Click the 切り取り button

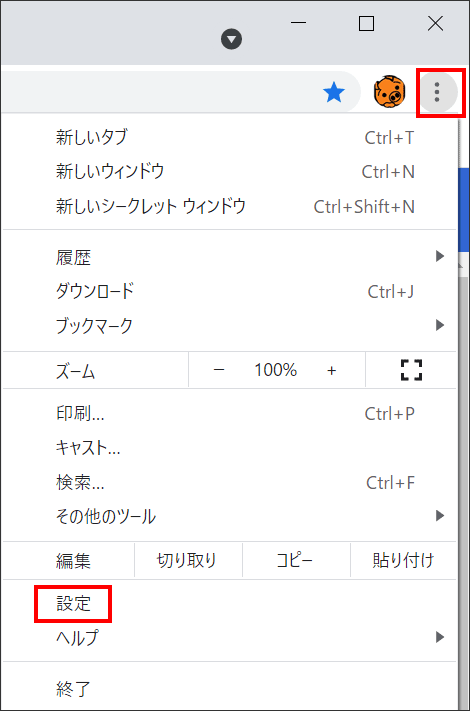188,560
